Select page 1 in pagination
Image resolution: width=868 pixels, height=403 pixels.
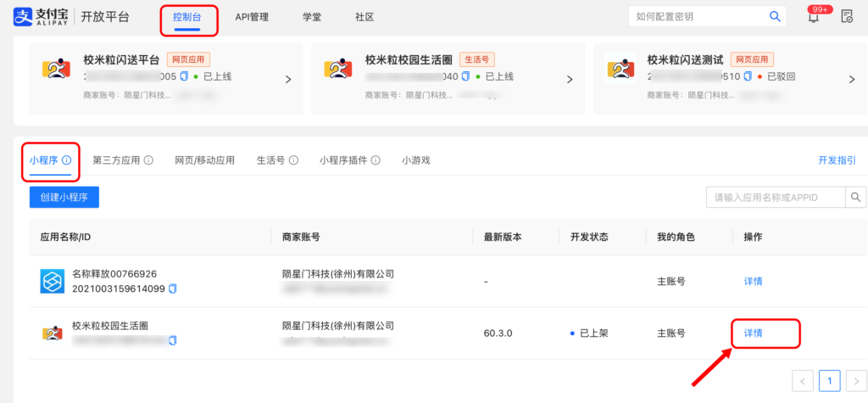tap(830, 382)
